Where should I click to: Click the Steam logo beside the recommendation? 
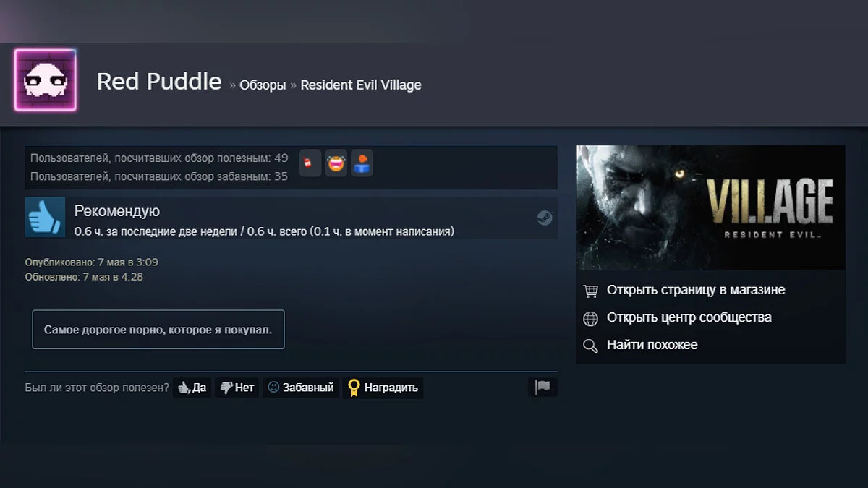click(545, 218)
